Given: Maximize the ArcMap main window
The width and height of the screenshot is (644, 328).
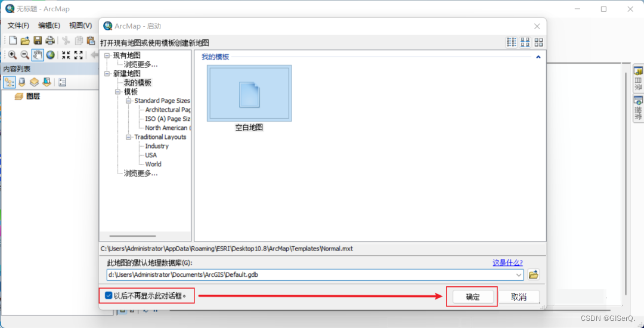Looking at the screenshot, I should coord(603,9).
